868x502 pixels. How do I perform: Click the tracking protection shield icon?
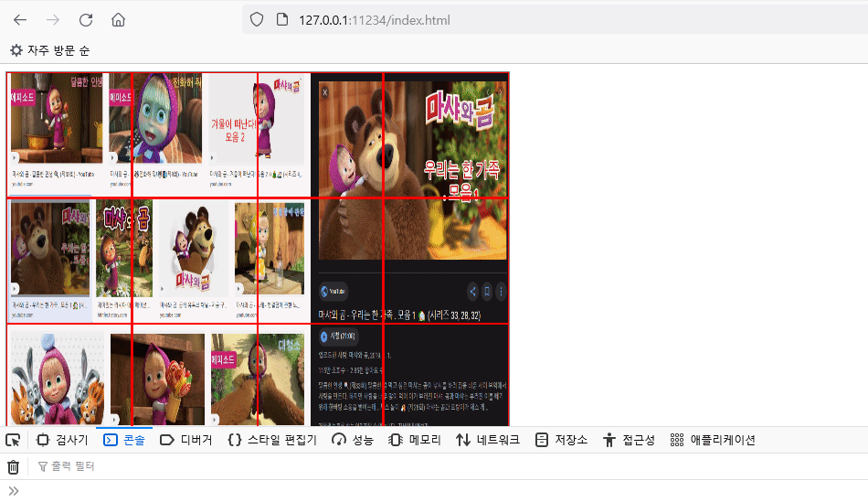click(x=257, y=20)
